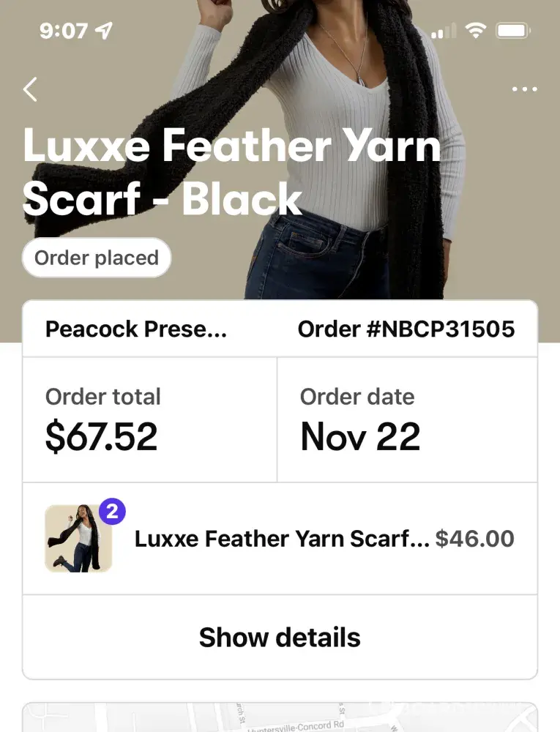The width and height of the screenshot is (560, 732).
Task: Tap the Wi-Fi status icon
Action: click(477, 31)
